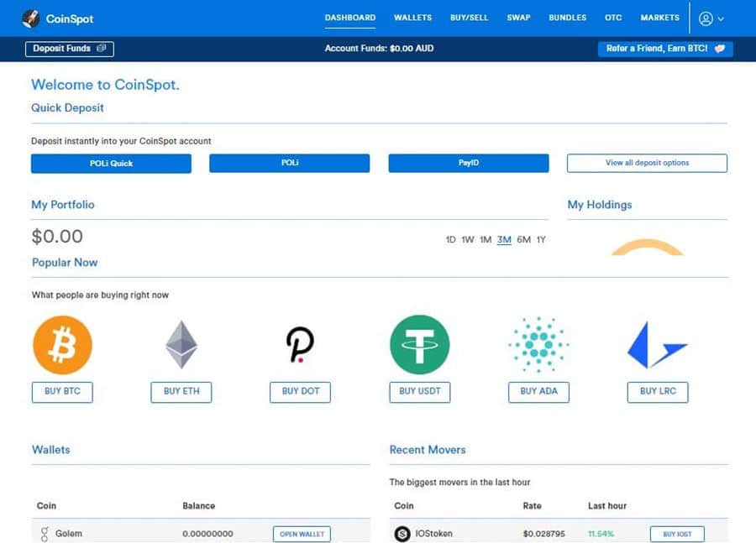756x543 pixels.
Task: Click the My Holdings donut chart
Action: [x=647, y=248]
